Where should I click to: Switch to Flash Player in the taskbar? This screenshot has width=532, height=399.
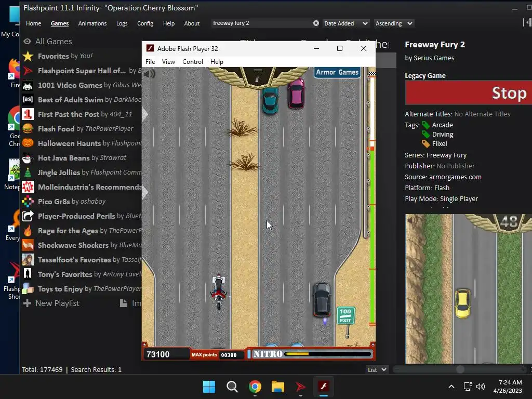pyautogui.click(x=323, y=387)
